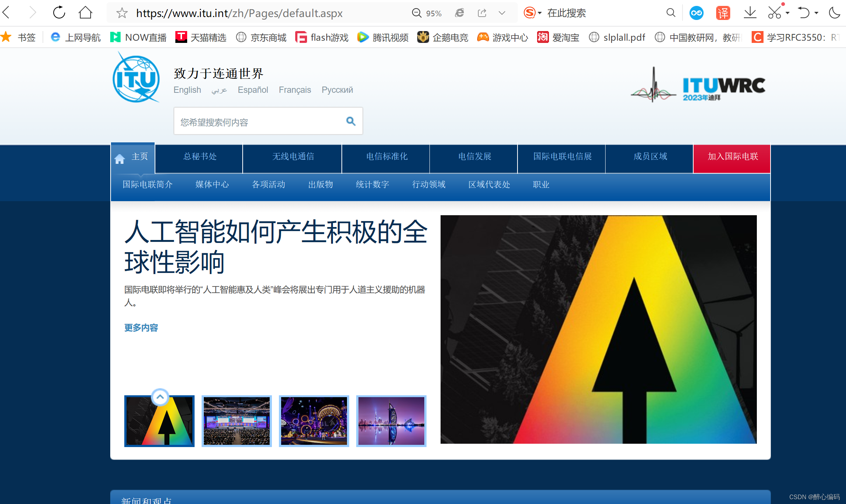This screenshot has width=846, height=504.
Task: Click the bookmark star icon in address bar
Action: coord(122,13)
